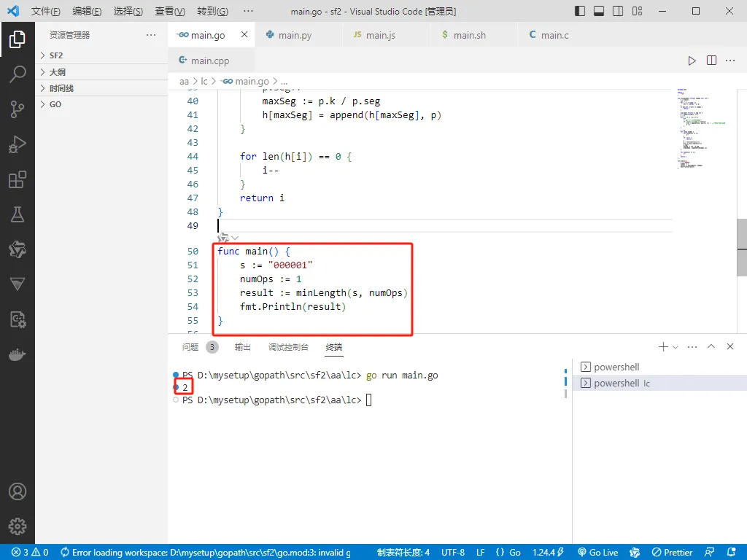
Task: Switch to the main.sh tab
Action: 473,35
